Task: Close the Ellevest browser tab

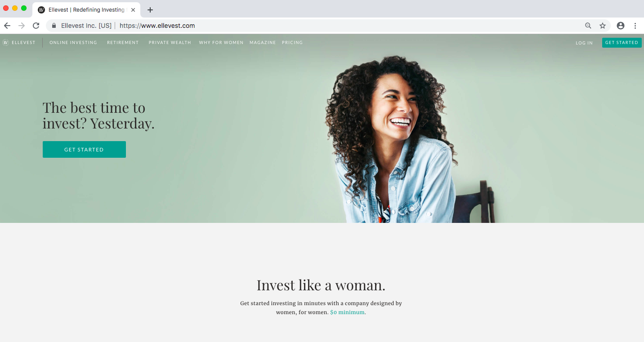Action: (x=133, y=10)
